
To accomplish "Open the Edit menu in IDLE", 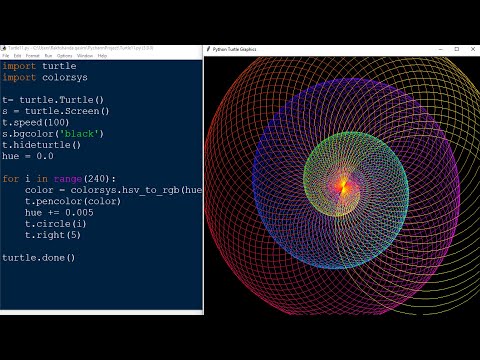I will tap(17, 56).
